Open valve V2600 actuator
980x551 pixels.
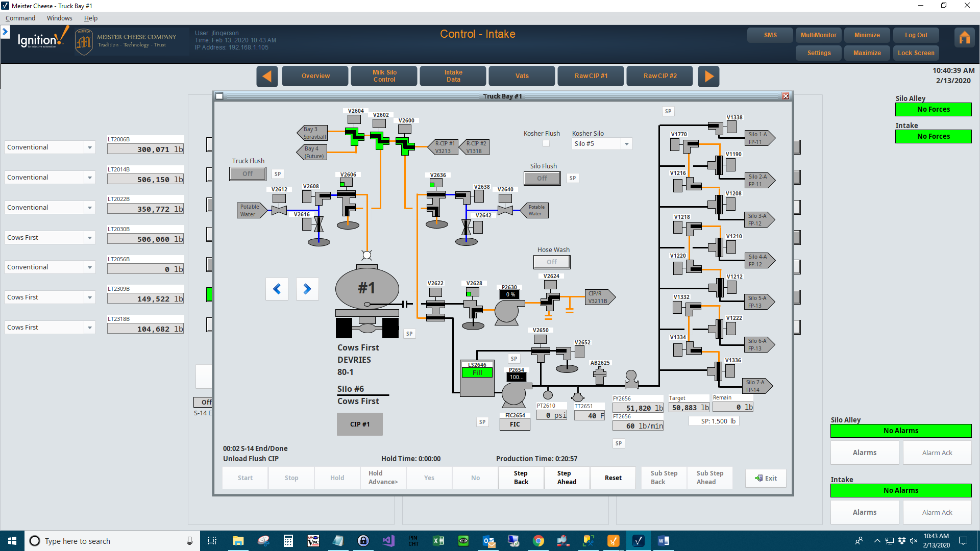405,129
